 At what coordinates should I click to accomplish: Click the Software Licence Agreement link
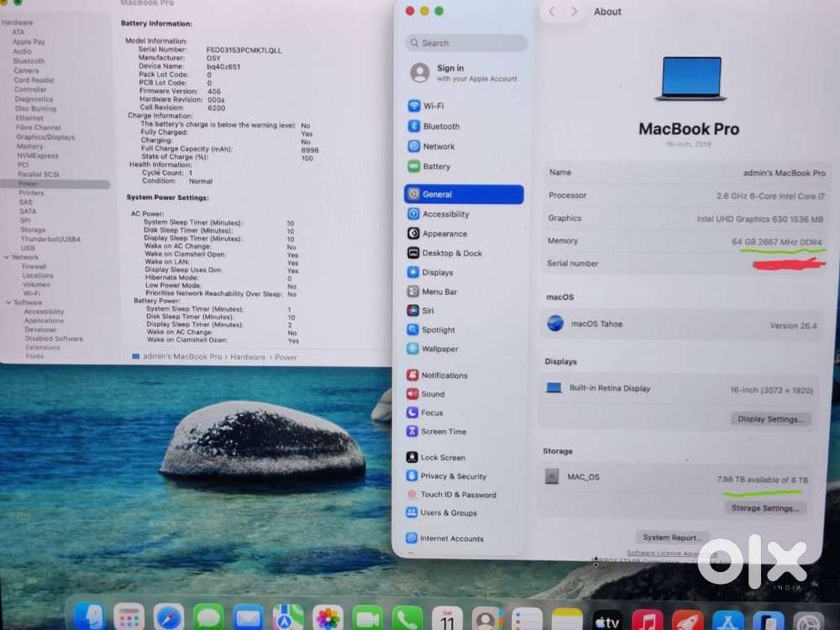click(x=672, y=554)
